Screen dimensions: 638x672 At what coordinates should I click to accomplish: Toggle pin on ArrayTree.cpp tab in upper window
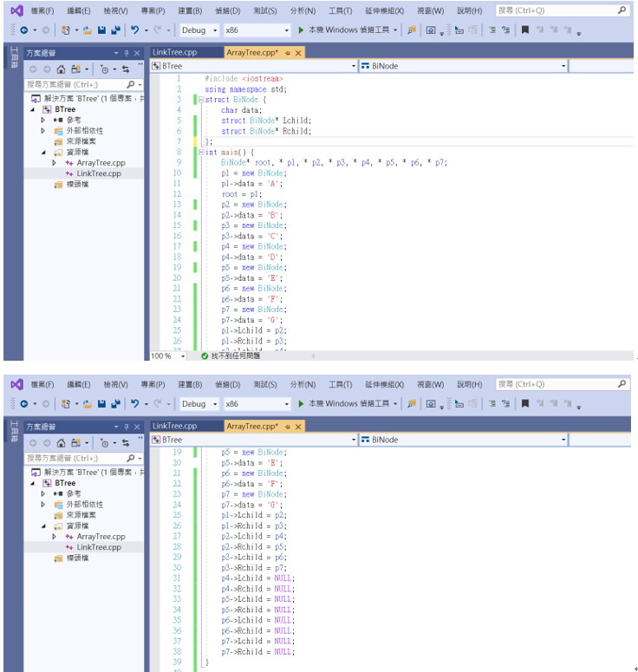point(288,53)
